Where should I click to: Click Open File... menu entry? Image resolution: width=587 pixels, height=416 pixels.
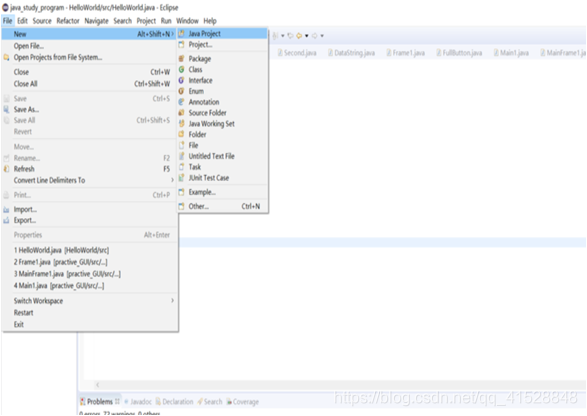point(90,46)
